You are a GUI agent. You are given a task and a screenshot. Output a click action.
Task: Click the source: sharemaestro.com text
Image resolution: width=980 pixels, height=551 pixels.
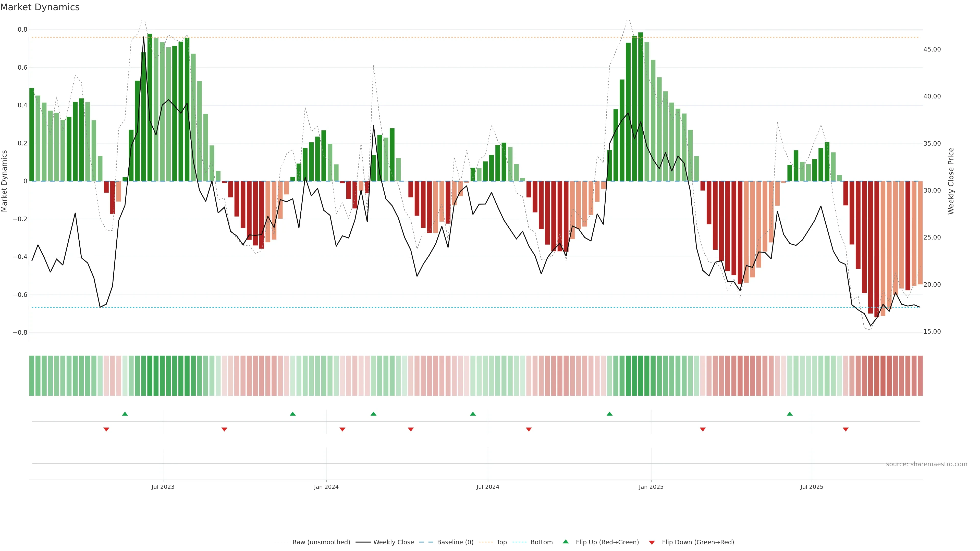coord(926,464)
